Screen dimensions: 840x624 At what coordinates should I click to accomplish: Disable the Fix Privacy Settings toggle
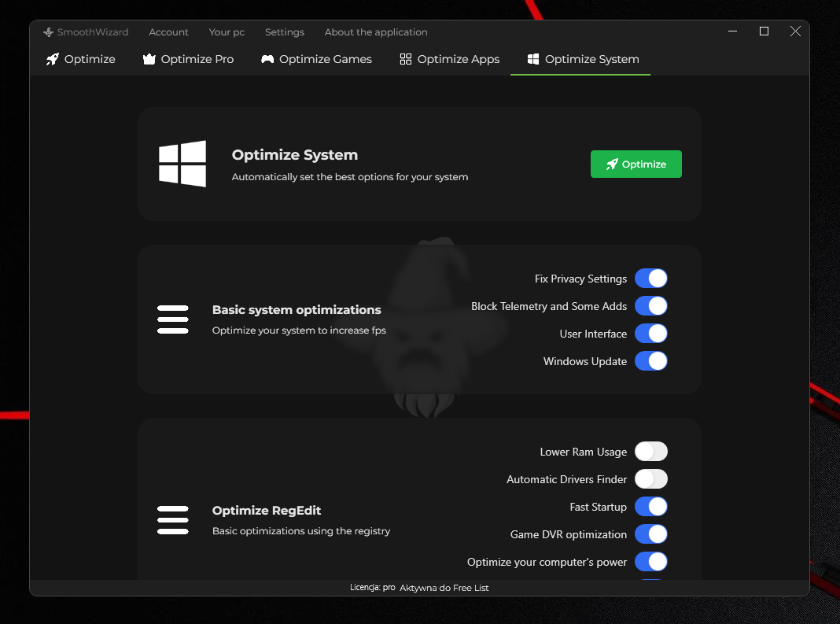(x=650, y=278)
